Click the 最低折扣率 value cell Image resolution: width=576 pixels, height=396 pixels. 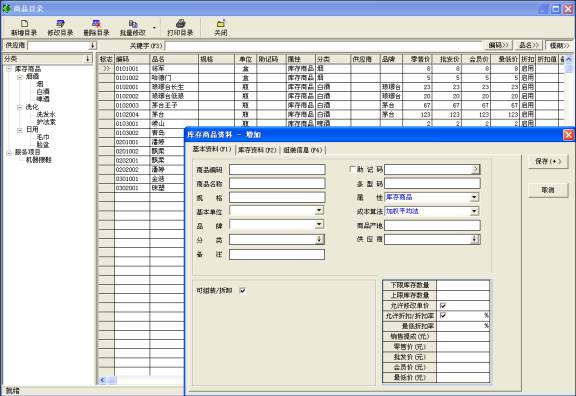coord(463,326)
